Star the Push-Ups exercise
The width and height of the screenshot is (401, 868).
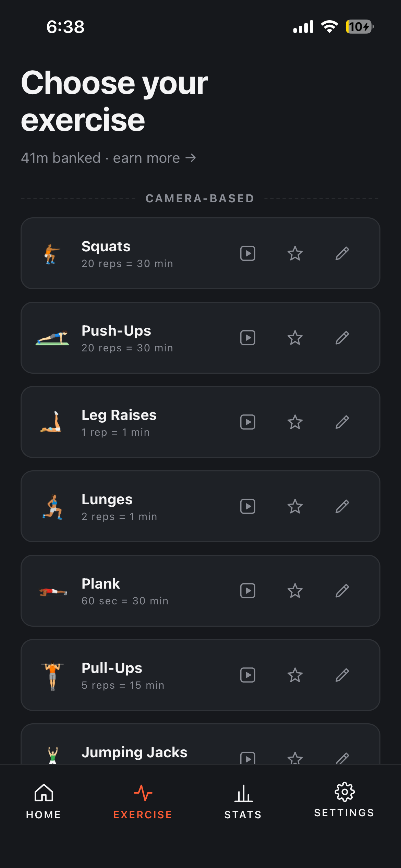295,338
